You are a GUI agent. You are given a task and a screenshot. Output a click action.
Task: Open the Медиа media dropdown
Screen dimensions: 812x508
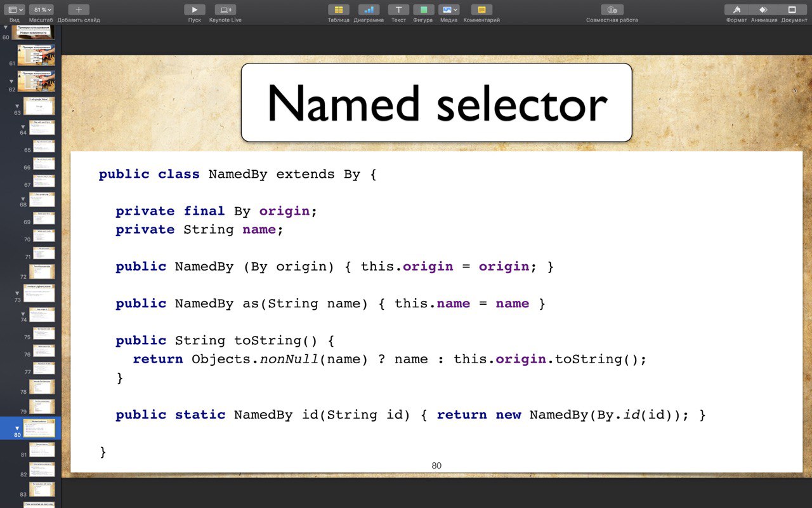[449, 10]
